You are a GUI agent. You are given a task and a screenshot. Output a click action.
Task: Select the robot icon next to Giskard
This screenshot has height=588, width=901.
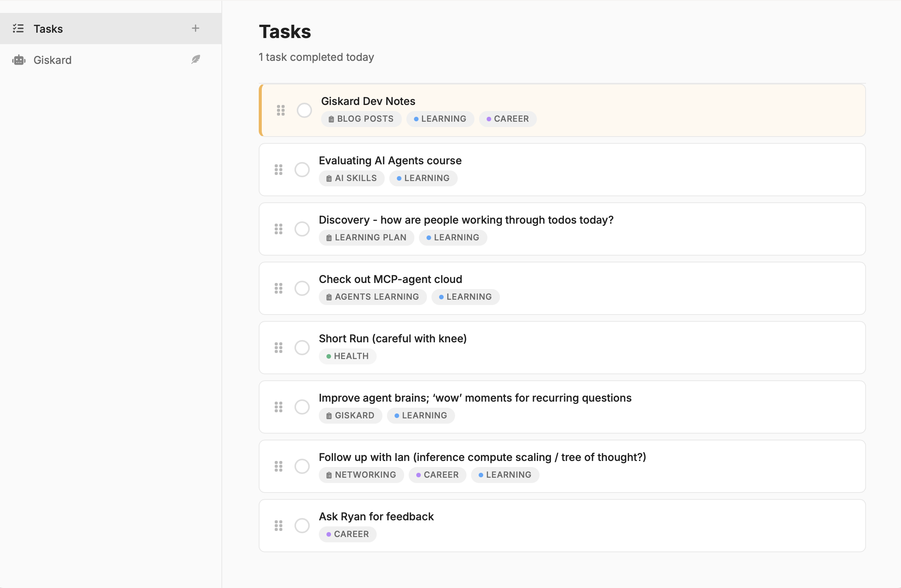click(19, 60)
